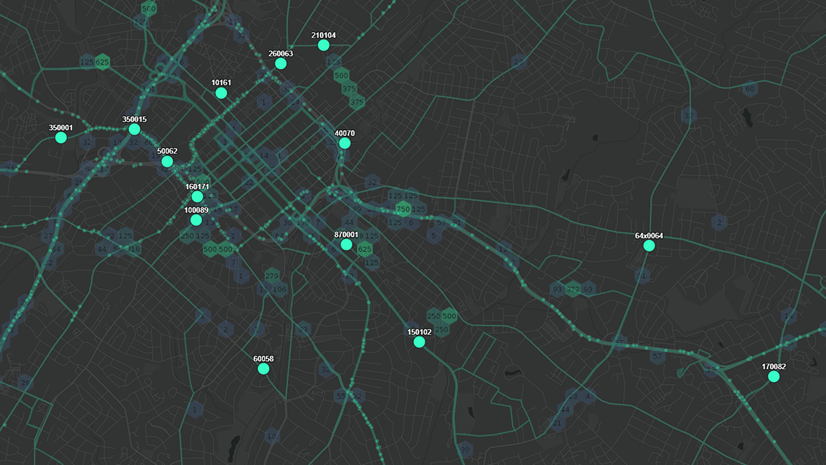Click the 279 hexagon cell
Screen dimensions: 826x465
click(x=272, y=275)
